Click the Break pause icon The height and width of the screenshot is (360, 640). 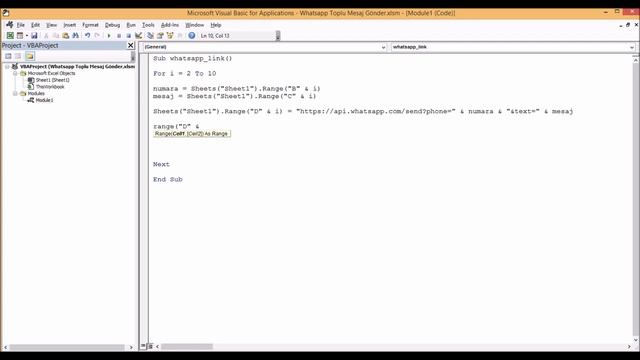click(x=119, y=36)
